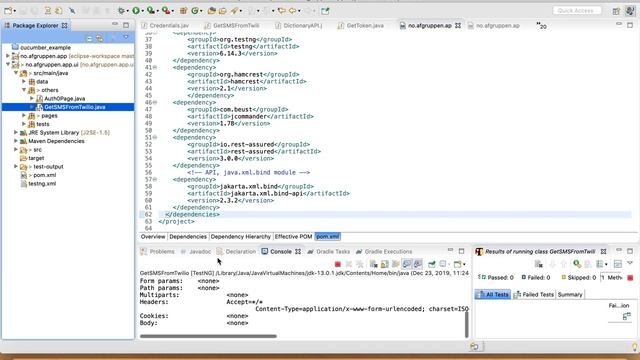The height and width of the screenshot is (360, 640).
Task: Toggle Pin Console button
Action: click(x=432, y=264)
